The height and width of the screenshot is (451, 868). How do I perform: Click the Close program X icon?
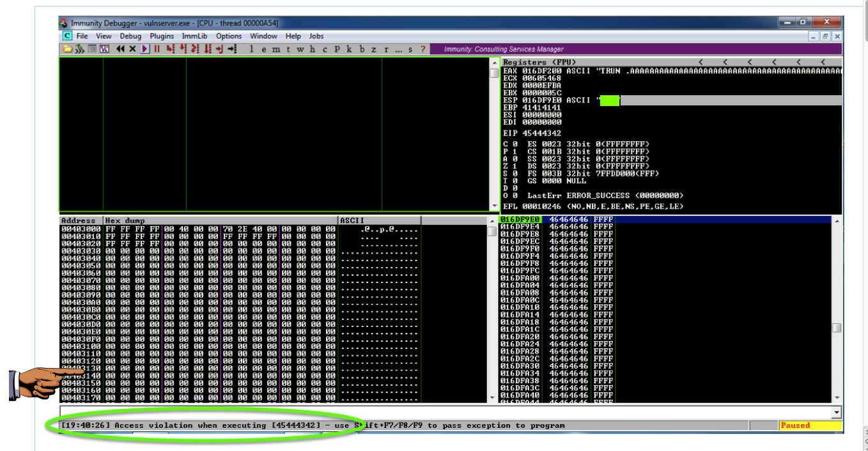click(132, 49)
